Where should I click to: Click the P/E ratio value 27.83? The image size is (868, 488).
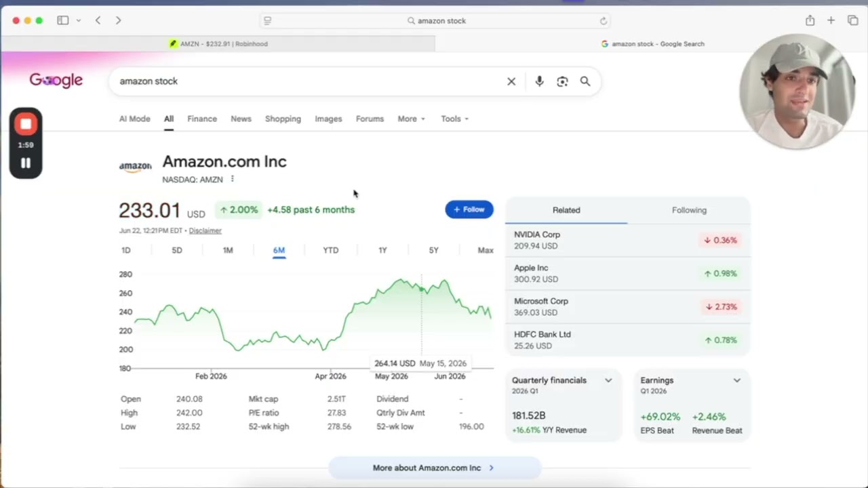(x=336, y=413)
